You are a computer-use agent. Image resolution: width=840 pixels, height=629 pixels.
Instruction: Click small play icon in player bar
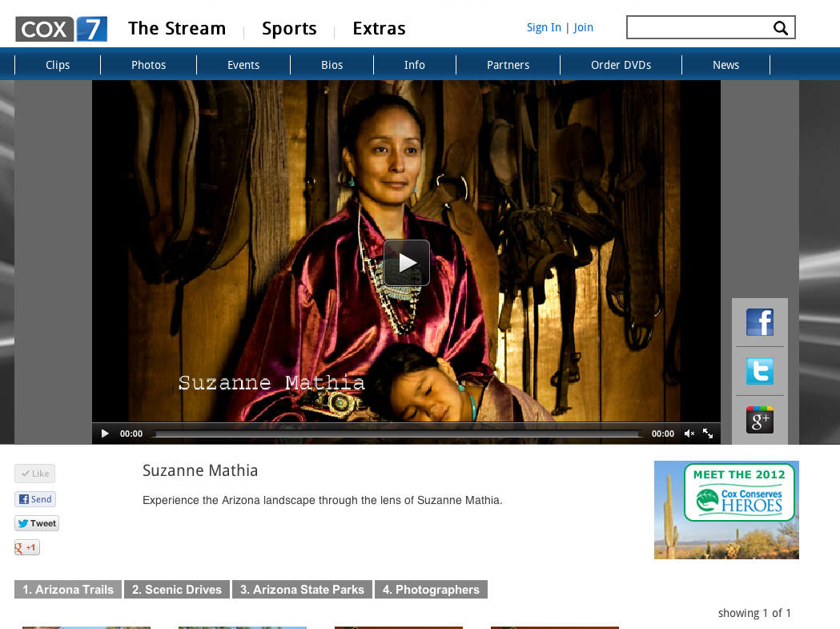[x=105, y=433]
